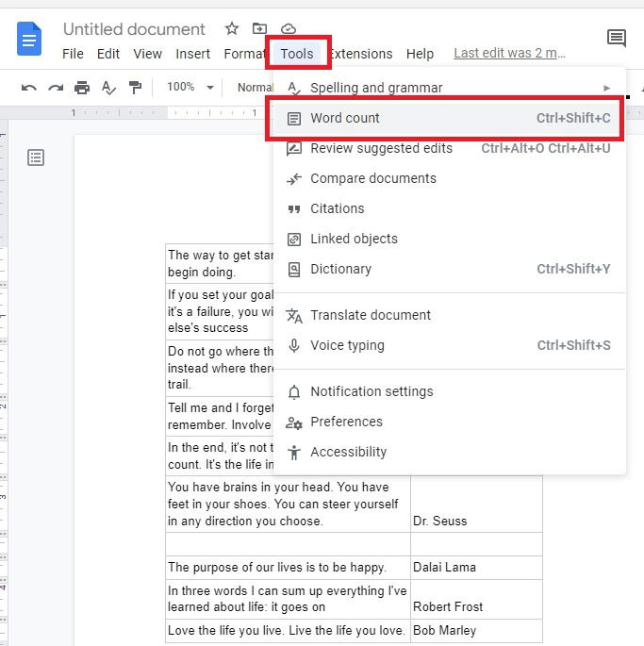This screenshot has width=644, height=646.
Task: Start Voice typing
Action: coord(450,345)
